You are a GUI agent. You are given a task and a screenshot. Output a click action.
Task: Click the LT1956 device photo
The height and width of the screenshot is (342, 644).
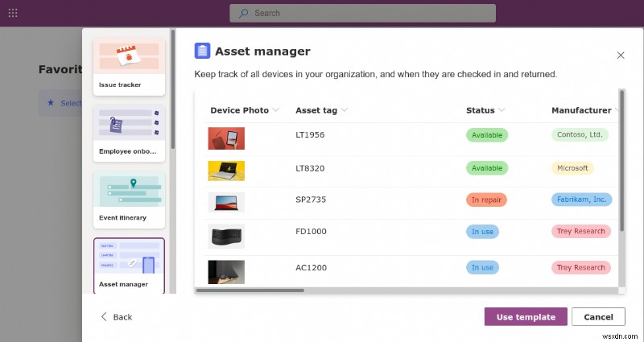pos(226,138)
